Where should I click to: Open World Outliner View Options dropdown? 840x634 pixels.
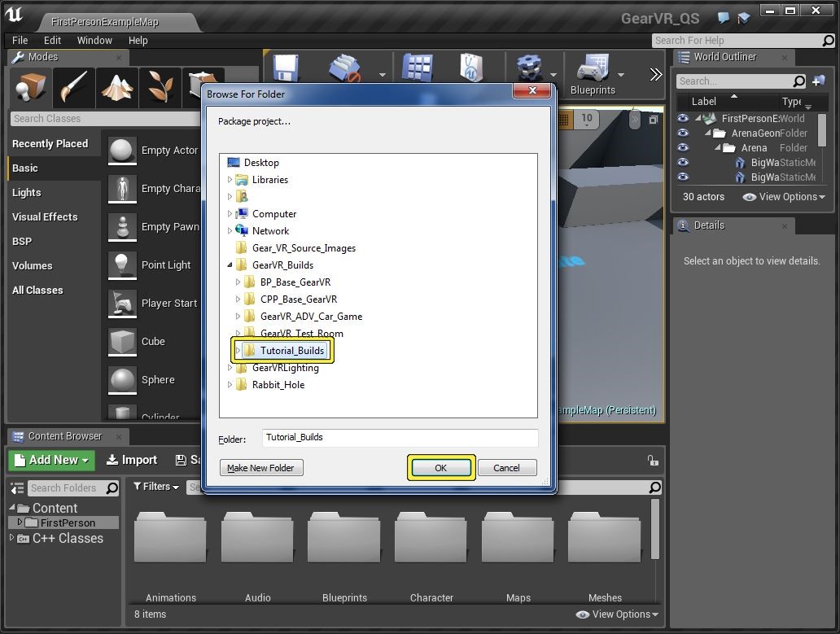784,196
